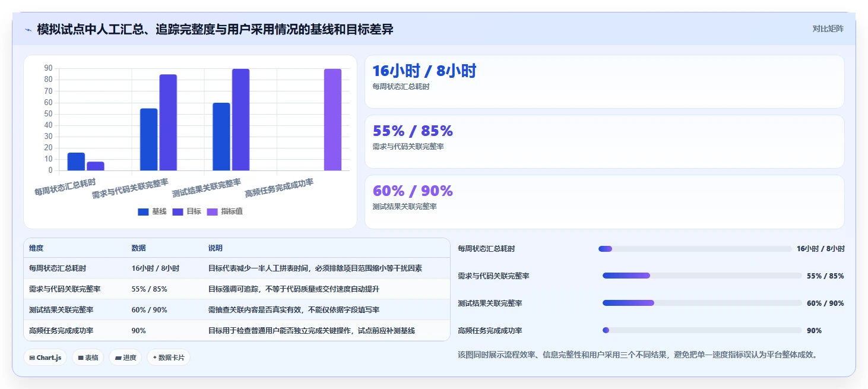Click the note starting 目标强调可追踪
The height and width of the screenshot is (389, 868).
click(294, 289)
